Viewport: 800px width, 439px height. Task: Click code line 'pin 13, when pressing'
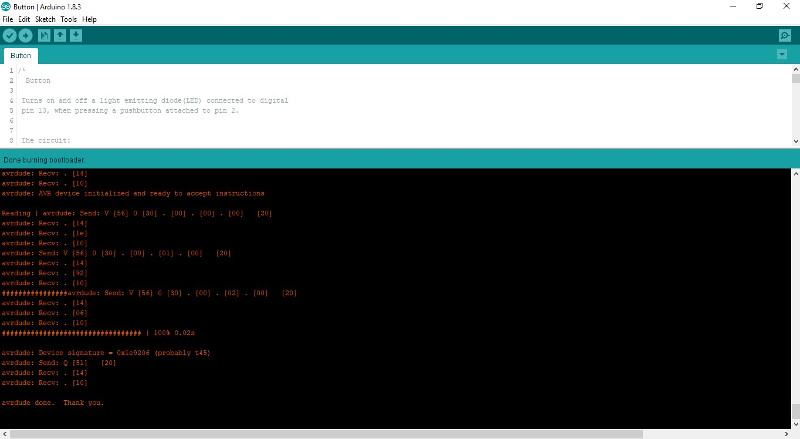tap(130, 110)
